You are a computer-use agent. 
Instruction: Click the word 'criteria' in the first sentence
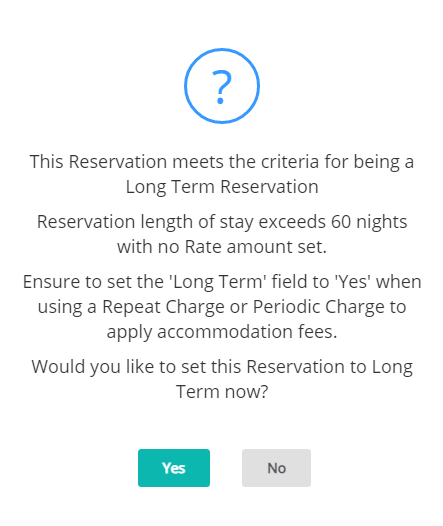coord(290,162)
